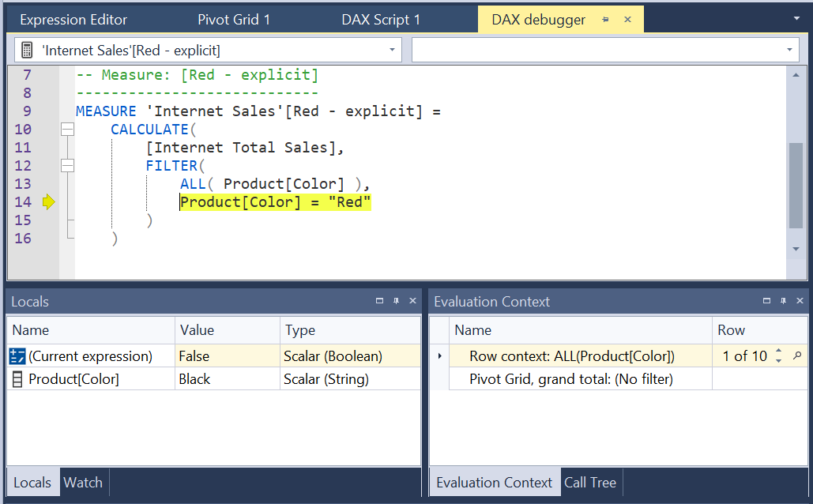Click the row selector arrow beside Row context
This screenshot has height=504, width=813.
tap(439, 355)
